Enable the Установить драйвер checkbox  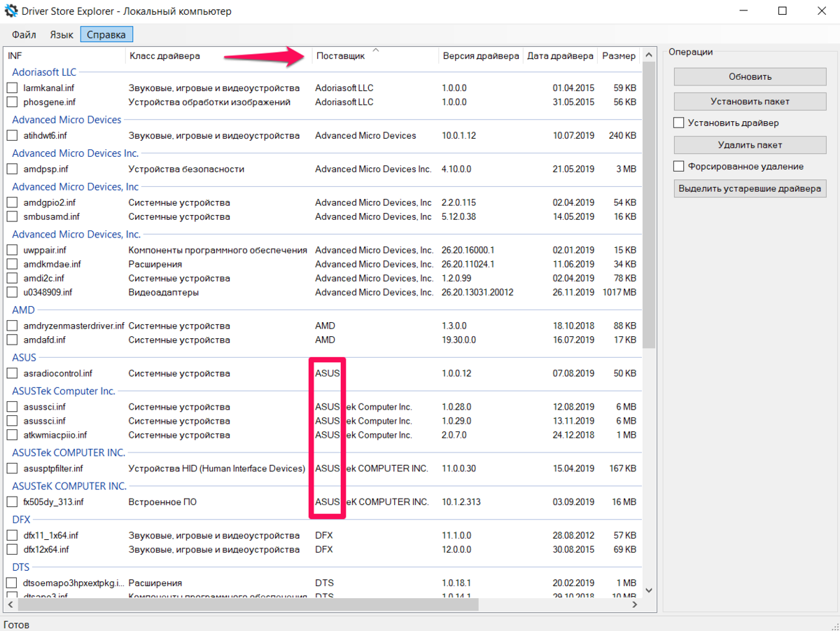(x=678, y=123)
